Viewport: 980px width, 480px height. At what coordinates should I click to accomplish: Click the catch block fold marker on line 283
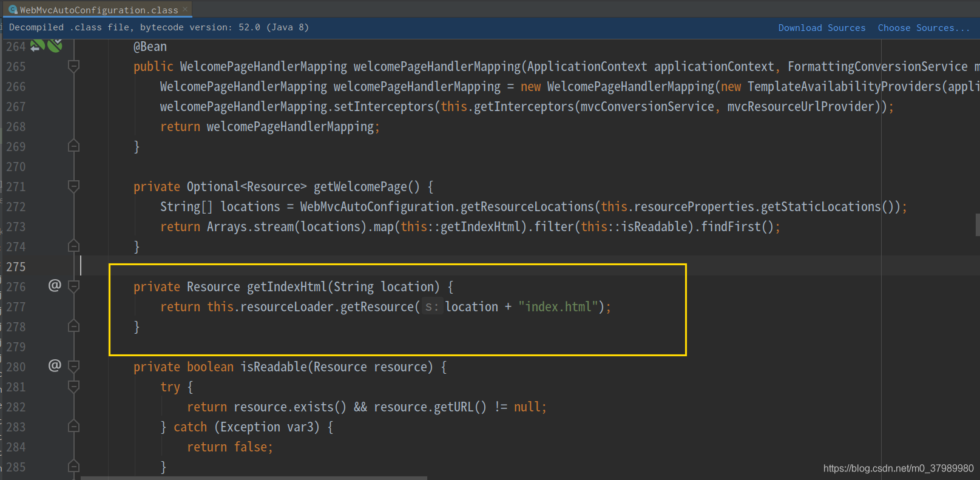click(x=73, y=427)
